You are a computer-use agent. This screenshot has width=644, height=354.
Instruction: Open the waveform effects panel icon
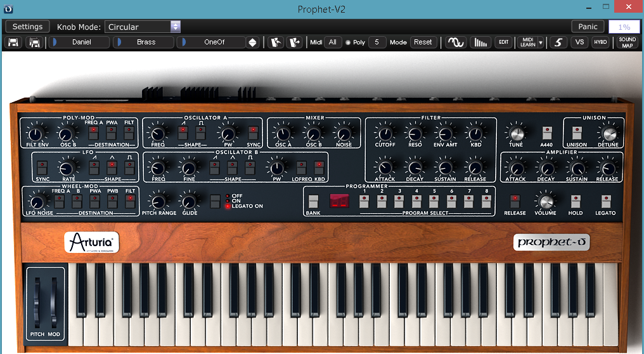pyautogui.click(x=456, y=43)
